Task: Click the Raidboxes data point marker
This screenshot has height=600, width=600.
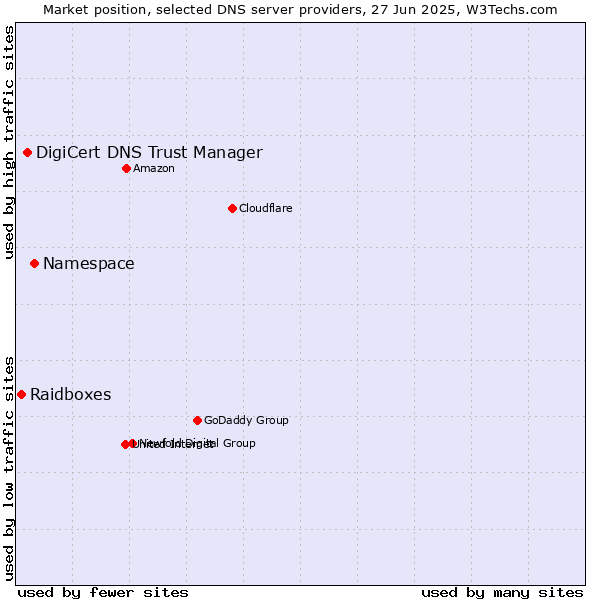Action: click(21, 395)
